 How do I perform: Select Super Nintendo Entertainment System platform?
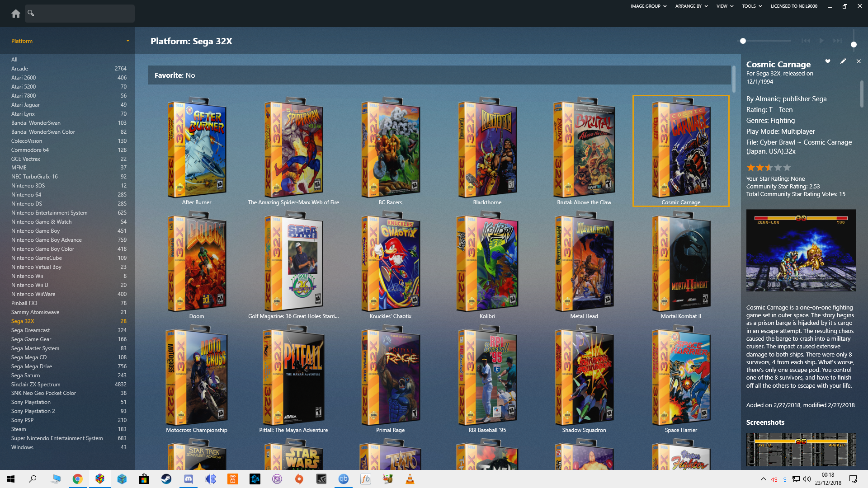69,438
